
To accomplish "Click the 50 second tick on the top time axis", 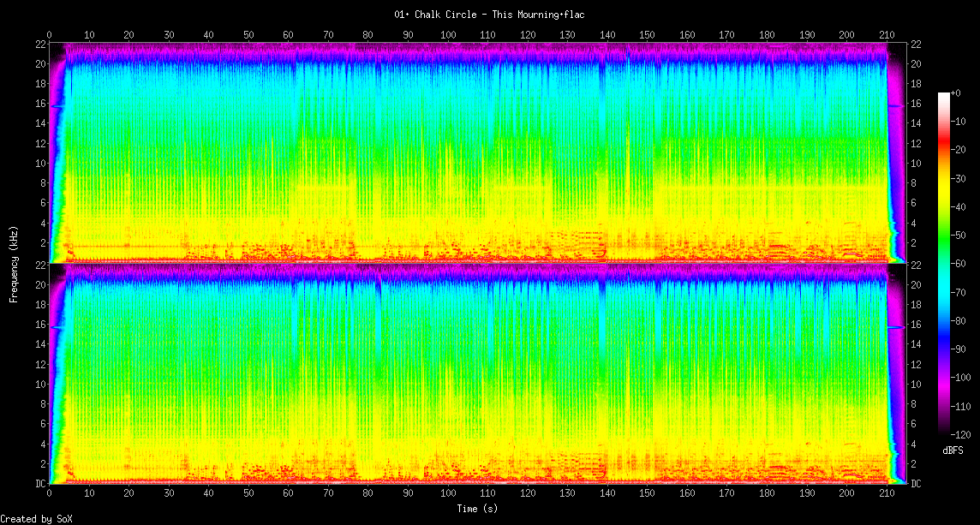I will point(248,34).
